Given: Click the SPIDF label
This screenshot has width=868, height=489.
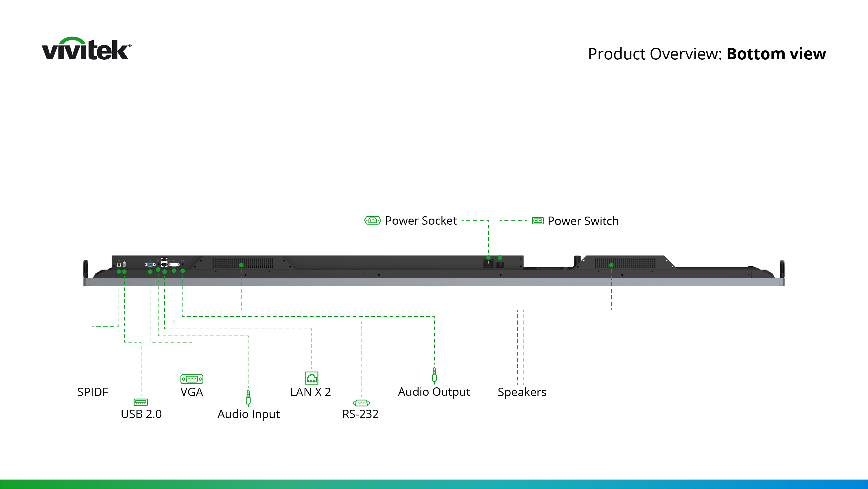Looking at the screenshot, I should 93,392.
